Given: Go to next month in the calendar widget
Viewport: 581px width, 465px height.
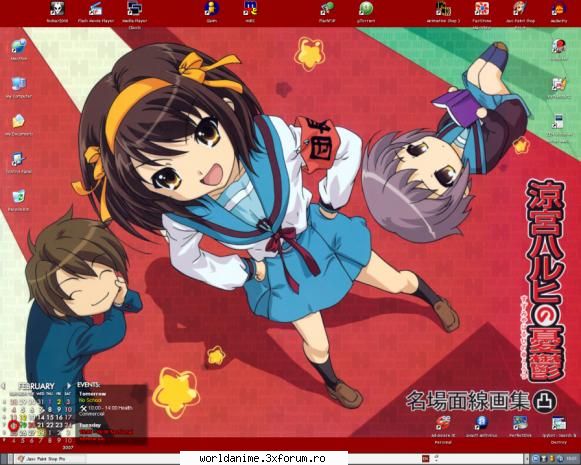Looking at the screenshot, I should (69, 386).
